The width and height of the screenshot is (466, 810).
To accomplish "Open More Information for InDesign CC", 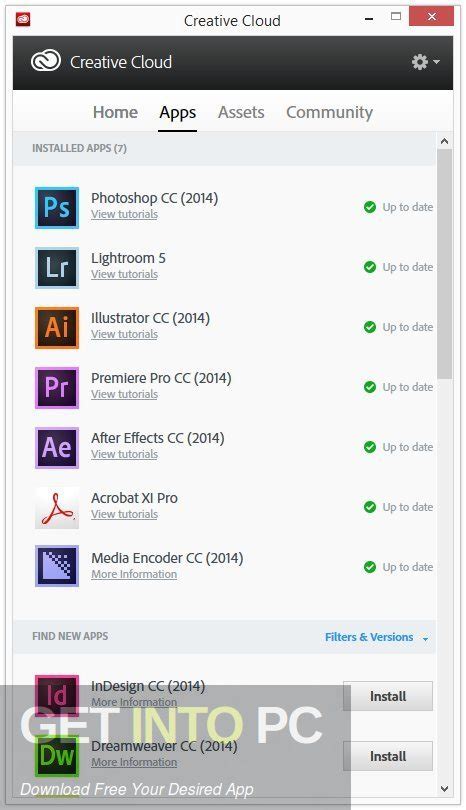I will click(x=134, y=702).
